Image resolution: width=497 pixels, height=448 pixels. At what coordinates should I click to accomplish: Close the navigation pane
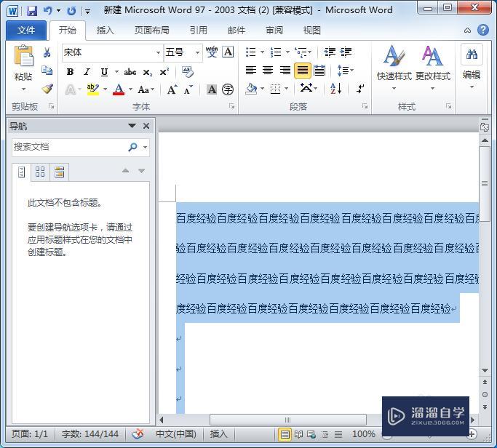(x=146, y=126)
